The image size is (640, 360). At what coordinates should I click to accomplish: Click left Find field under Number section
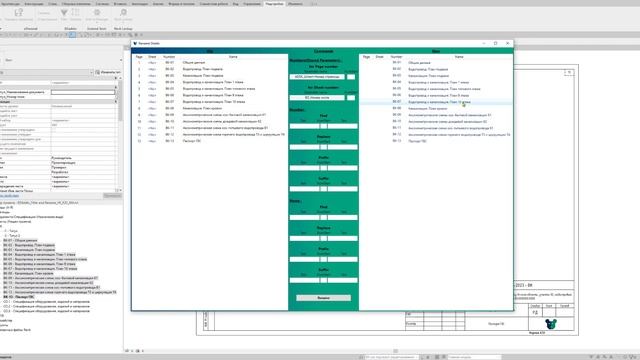pos(304,126)
